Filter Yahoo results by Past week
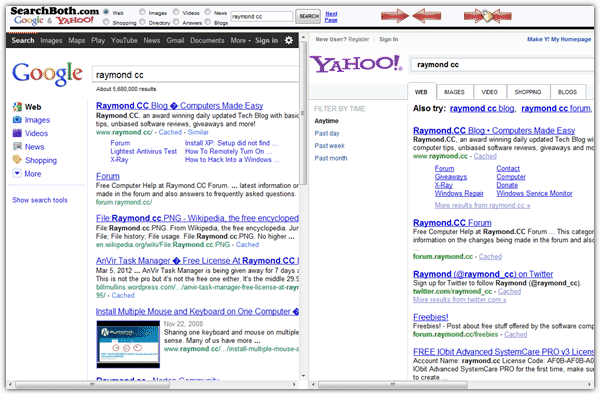 tap(329, 145)
